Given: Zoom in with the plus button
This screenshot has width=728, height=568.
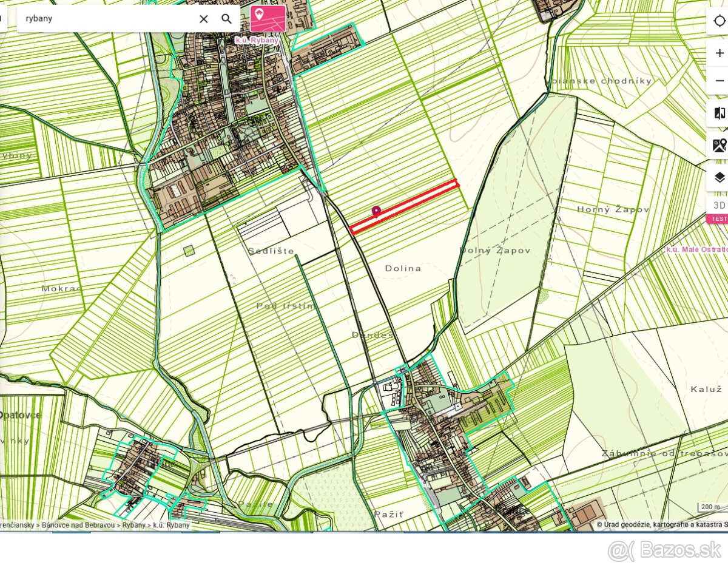Looking at the screenshot, I should point(720,53).
